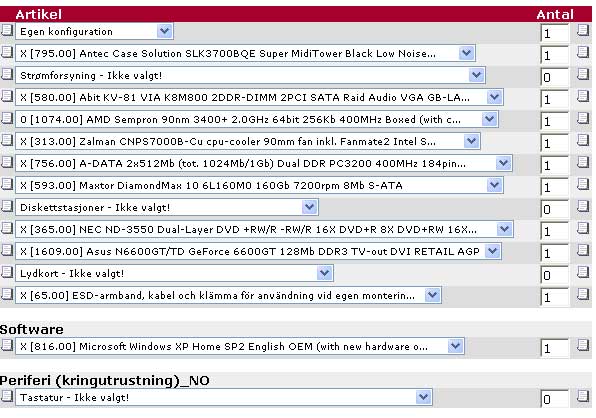Open the Egen konfiguration dropdown

coord(94,31)
